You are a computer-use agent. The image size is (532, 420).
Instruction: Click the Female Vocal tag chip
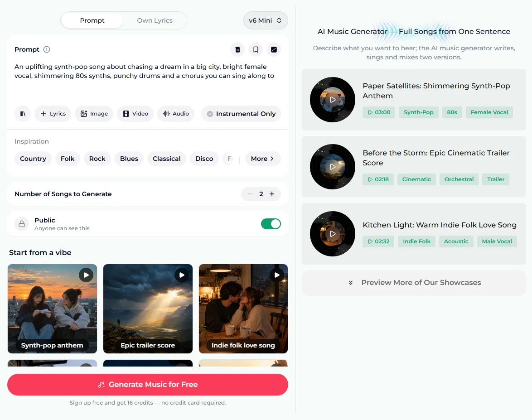click(489, 112)
